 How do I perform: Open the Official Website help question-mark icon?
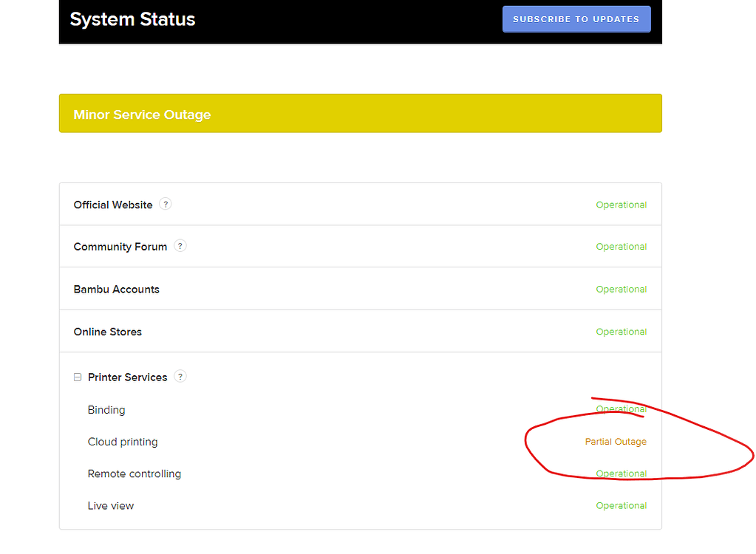166,205
